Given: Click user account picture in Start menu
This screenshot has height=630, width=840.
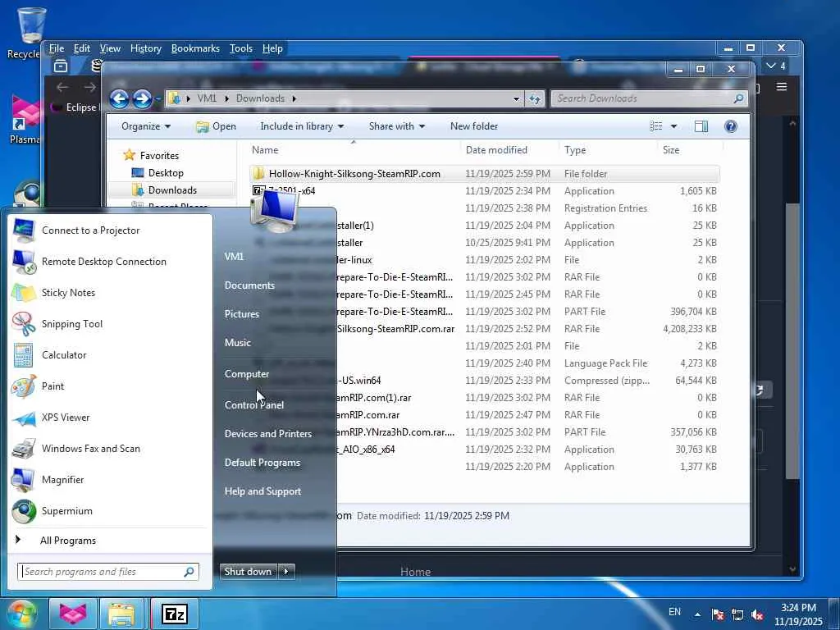Looking at the screenshot, I should [x=275, y=211].
